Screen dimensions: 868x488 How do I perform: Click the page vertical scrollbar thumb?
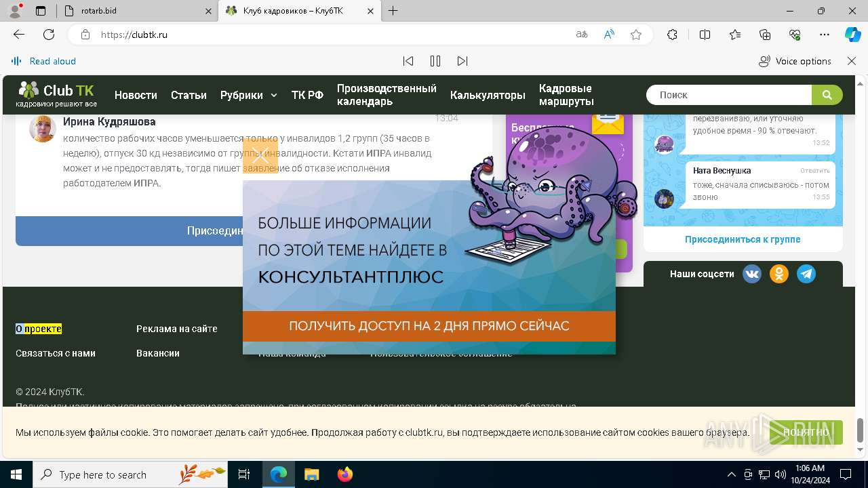(x=861, y=430)
